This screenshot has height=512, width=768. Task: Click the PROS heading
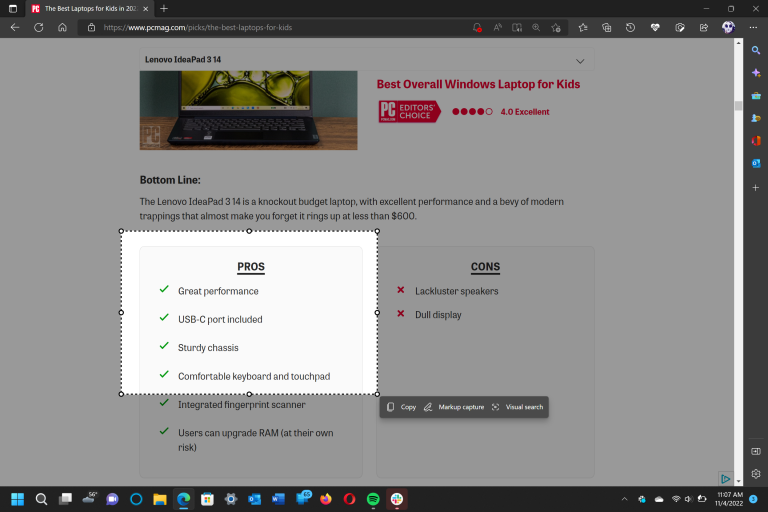(x=251, y=267)
